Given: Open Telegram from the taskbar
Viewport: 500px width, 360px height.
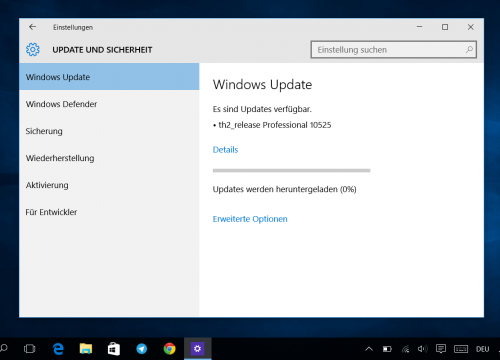Looking at the screenshot, I should point(142,349).
